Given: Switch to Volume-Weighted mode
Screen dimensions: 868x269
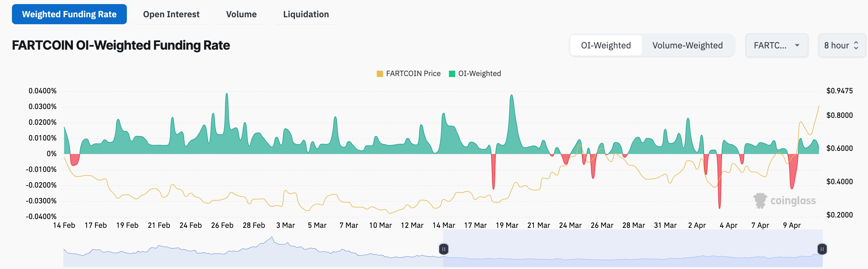Looking at the screenshot, I should point(687,45).
